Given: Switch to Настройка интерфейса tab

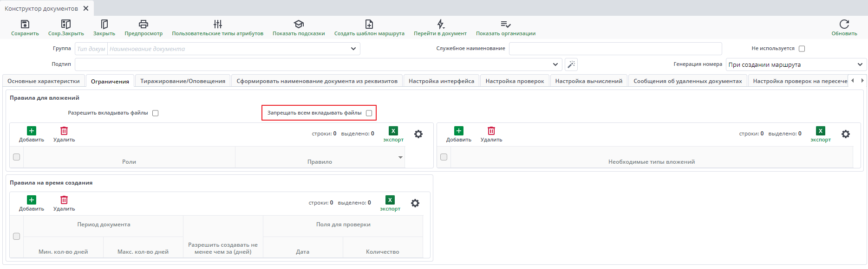Looking at the screenshot, I should coord(441,81).
